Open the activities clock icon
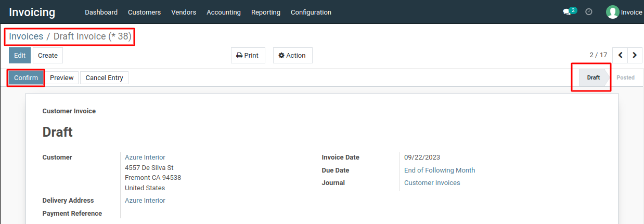Viewport: 644px width, 224px height. 589,11
